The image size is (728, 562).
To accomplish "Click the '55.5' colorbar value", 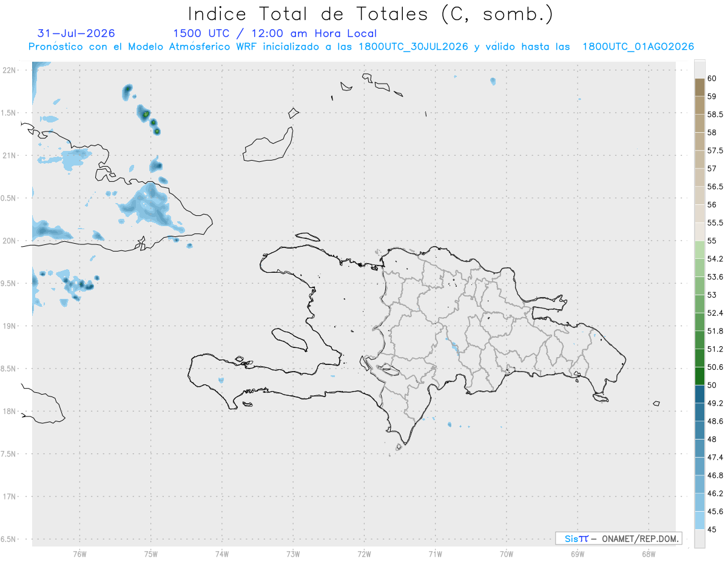I will pyautogui.click(x=715, y=223).
